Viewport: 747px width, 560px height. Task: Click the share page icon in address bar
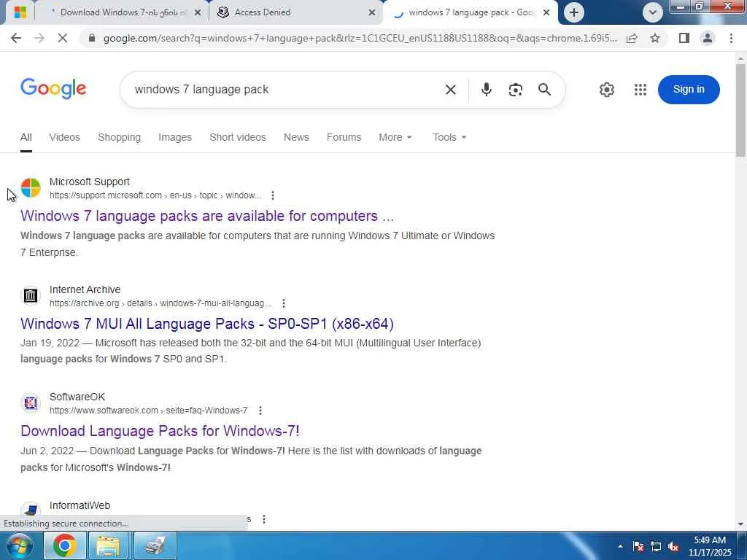(x=632, y=38)
